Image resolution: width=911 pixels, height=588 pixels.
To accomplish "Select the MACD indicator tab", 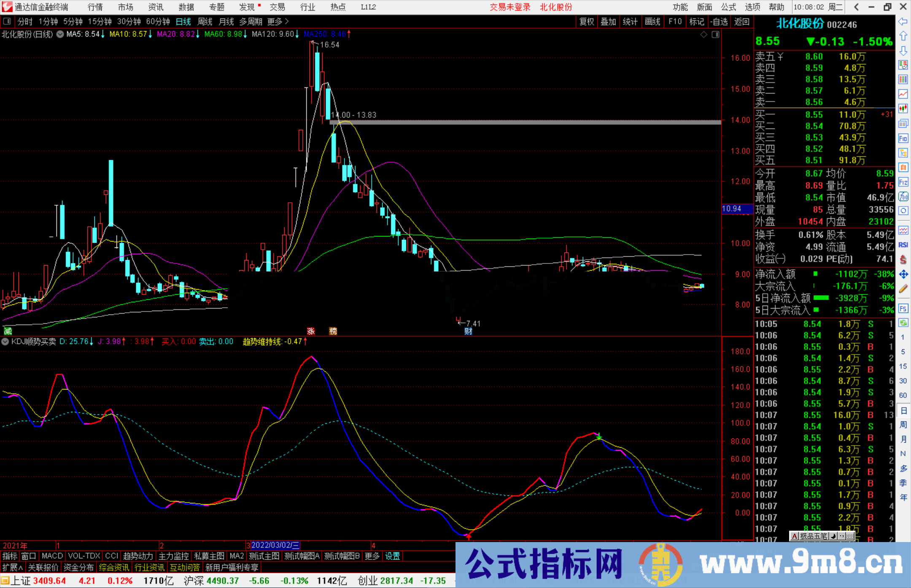I will tap(52, 556).
